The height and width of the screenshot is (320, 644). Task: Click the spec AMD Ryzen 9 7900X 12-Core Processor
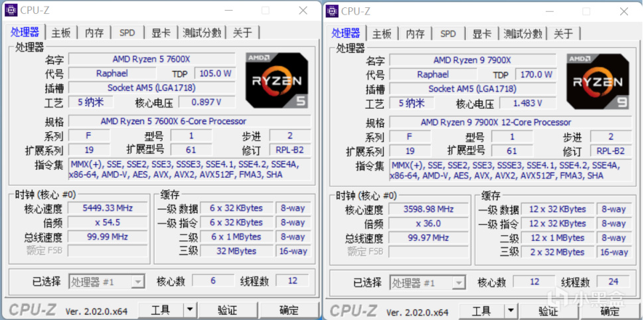click(x=511, y=122)
